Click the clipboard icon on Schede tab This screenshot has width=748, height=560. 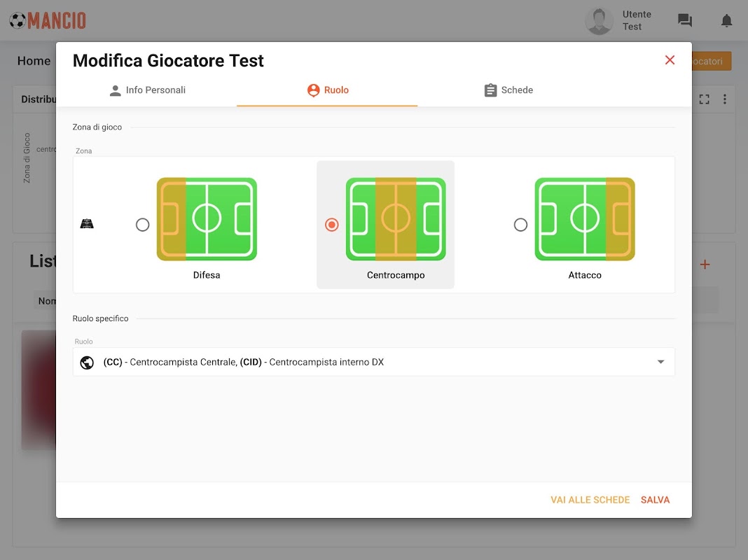click(490, 90)
